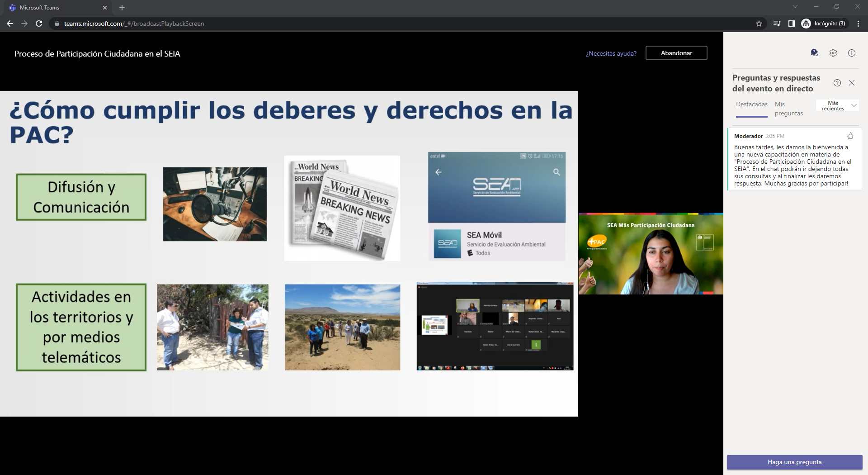Reload the Teams page

pyautogui.click(x=39, y=24)
